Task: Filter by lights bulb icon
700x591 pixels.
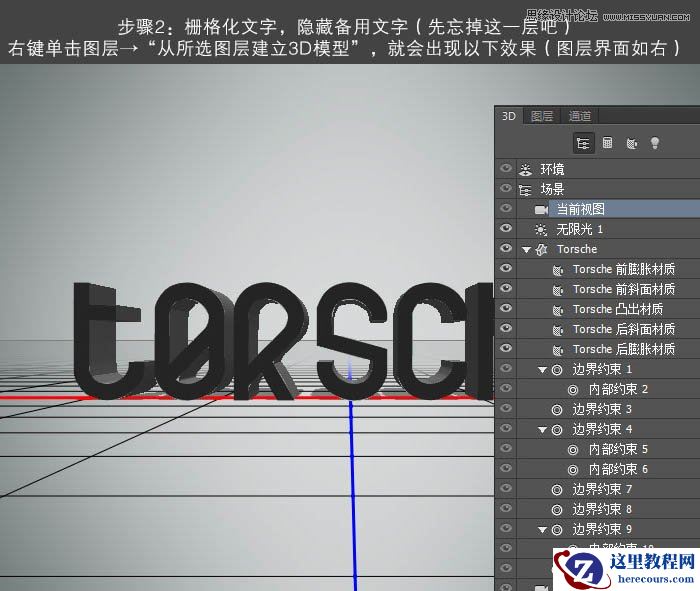Action: point(655,143)
